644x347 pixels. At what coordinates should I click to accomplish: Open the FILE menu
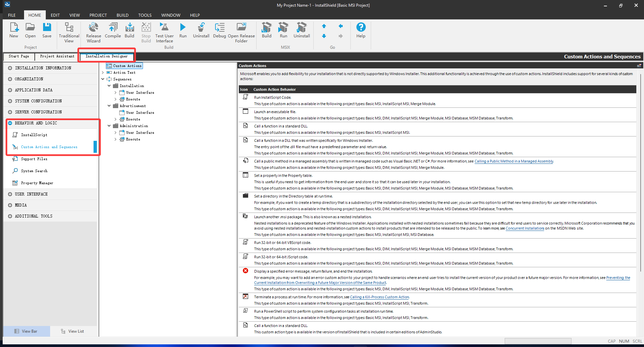tap(12, 15)
